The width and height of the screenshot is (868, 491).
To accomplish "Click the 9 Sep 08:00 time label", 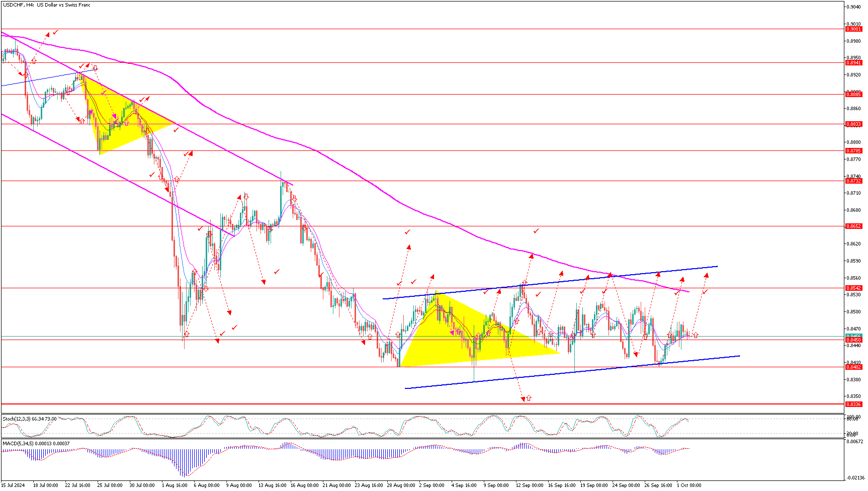I will tap(496, 485).
